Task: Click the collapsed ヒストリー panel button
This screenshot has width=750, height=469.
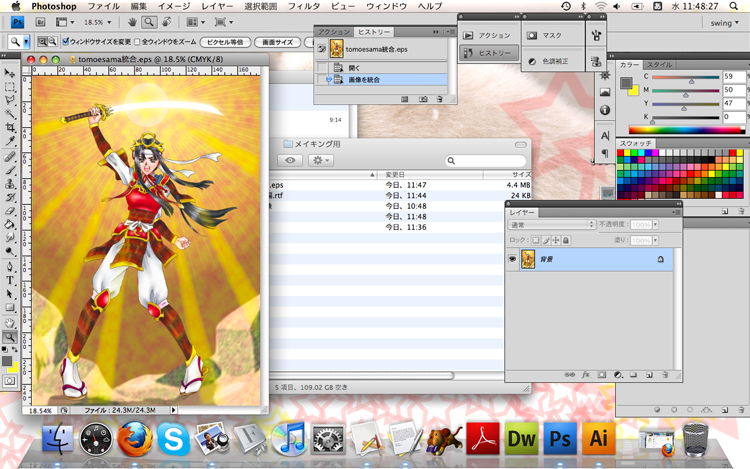Action: [488, 53]
